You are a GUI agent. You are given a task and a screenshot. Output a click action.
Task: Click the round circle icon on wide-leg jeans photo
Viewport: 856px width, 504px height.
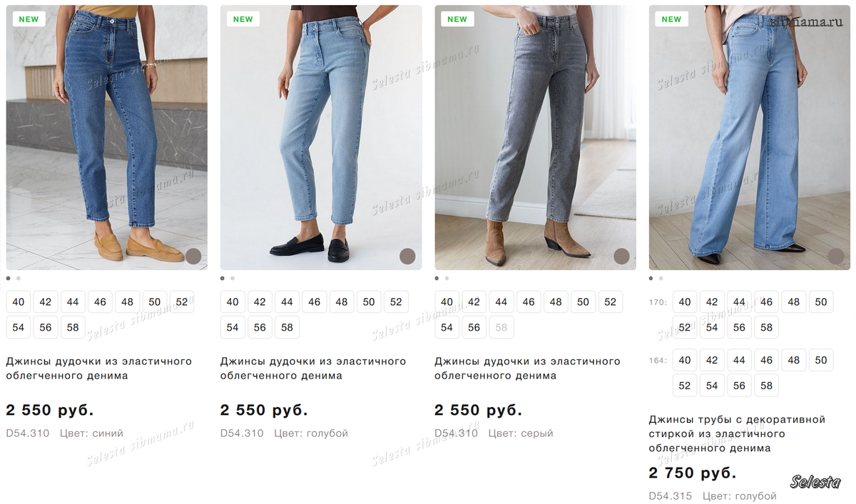tap(836, 257)
